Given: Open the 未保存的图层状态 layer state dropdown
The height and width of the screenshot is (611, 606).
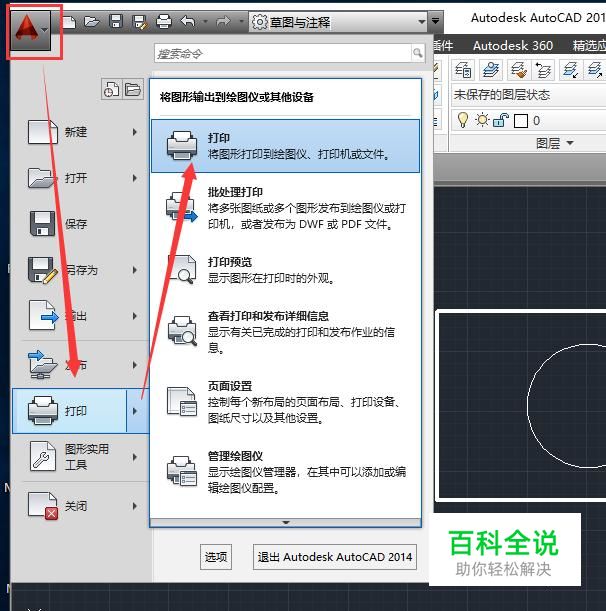Looking at the screenshot, I should (529, 95).
